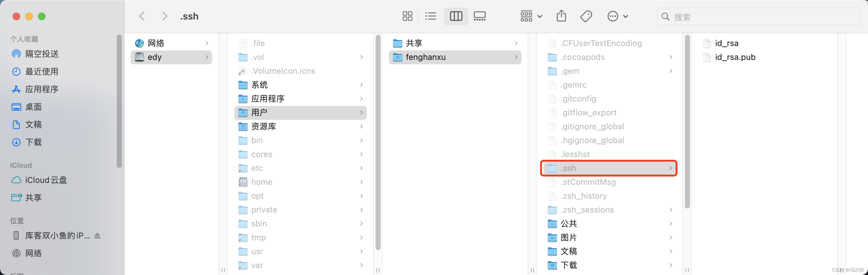Open the 共享 folder in Users column
868x275 pixels.
[x=455, y=43]
